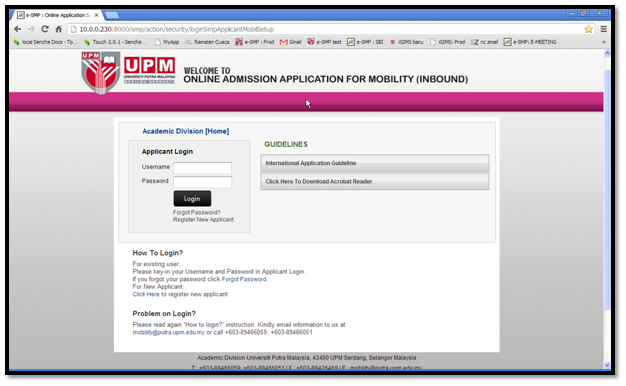Click Register New Applicant link
This screenshot has height=386, width=626.
(x=203, y=220)
